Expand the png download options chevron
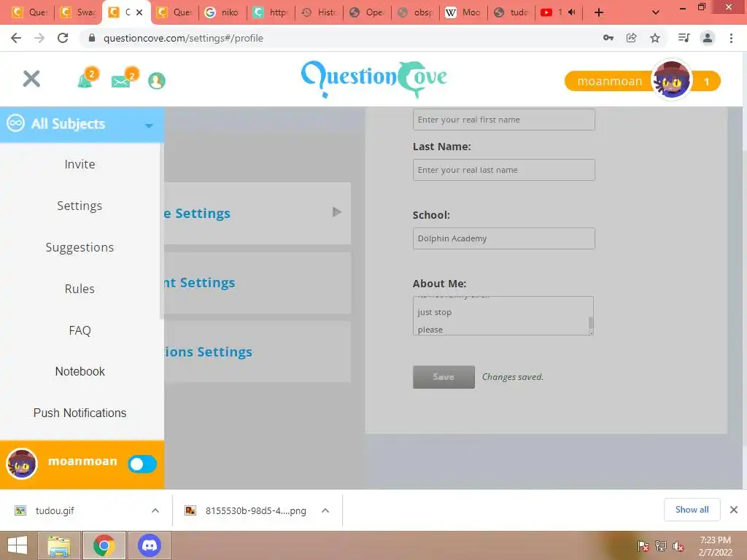The height and width of the screenshot is (560, 747). coord(325,510)
